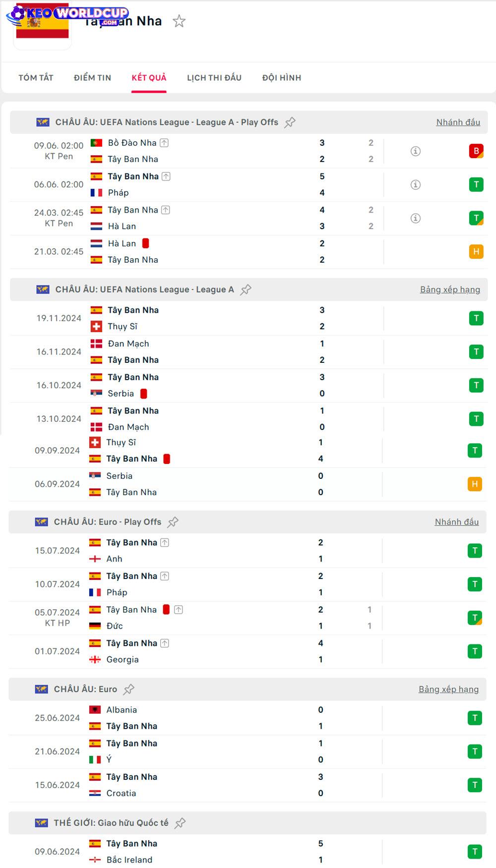Open Nhánh đấu link for Nations League Play Offs
The height and width of the screenshot is (868, 496).
coord(458,122)
